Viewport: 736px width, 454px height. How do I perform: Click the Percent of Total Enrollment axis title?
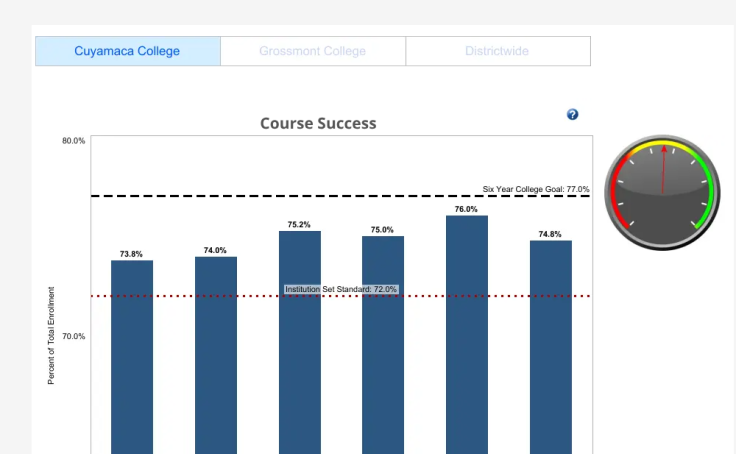51,336
